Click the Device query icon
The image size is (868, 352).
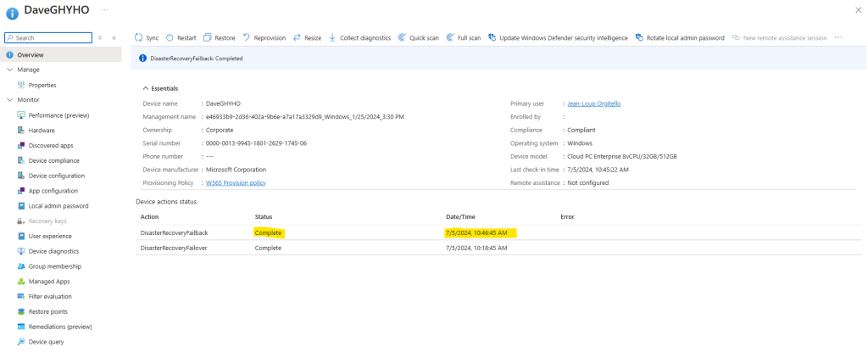tap(21, 342)
